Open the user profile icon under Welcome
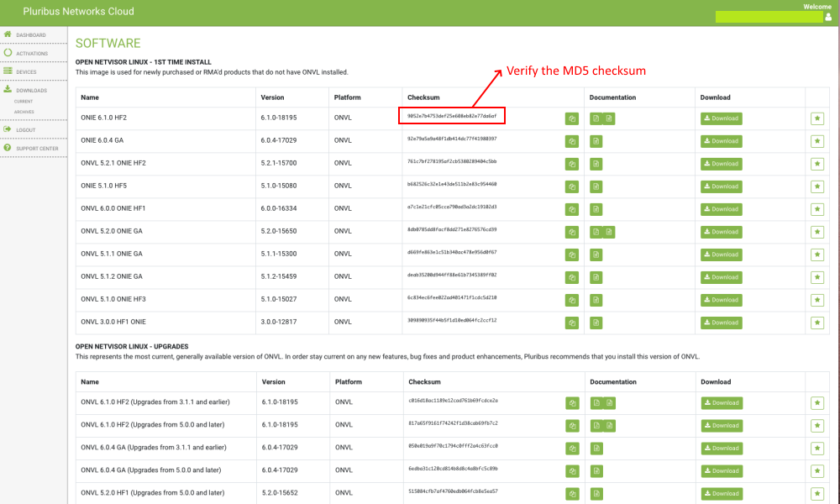The image size is (840, 504). (x=828, y=17)
